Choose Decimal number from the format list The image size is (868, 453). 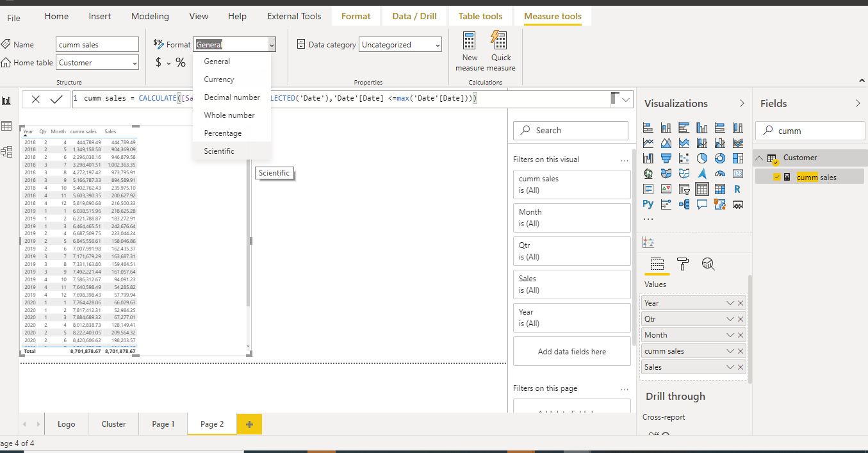tap(232, 97)
